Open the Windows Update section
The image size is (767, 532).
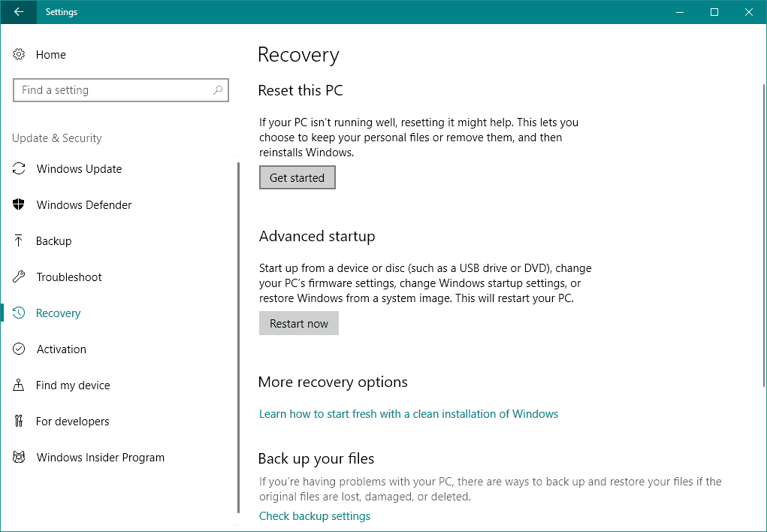pyautogui.click(x=79, y=169)
